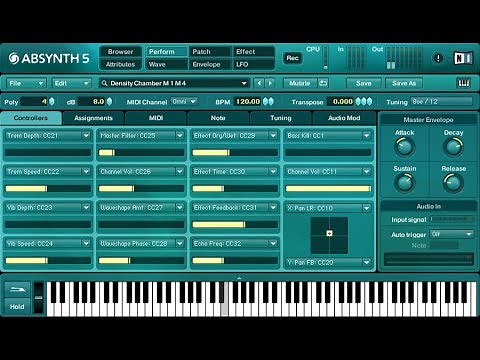Open the X Pan LR CC10 dropdown

366,208
